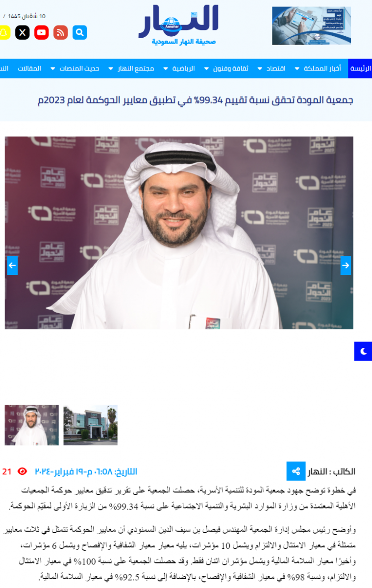Open the RSS feed icon
The image size is (372, 588).
pyautogui.click(x=61, y=33)
